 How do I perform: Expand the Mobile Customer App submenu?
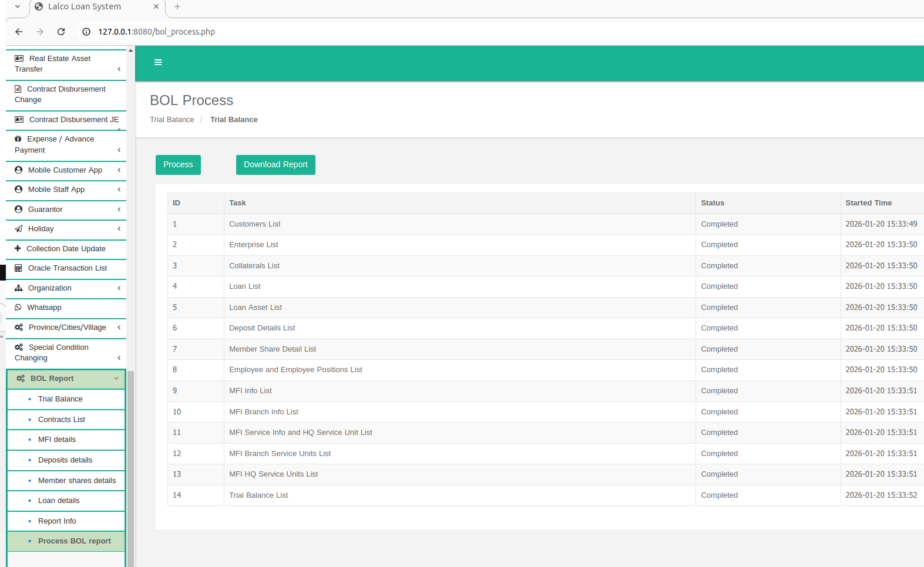119,170
